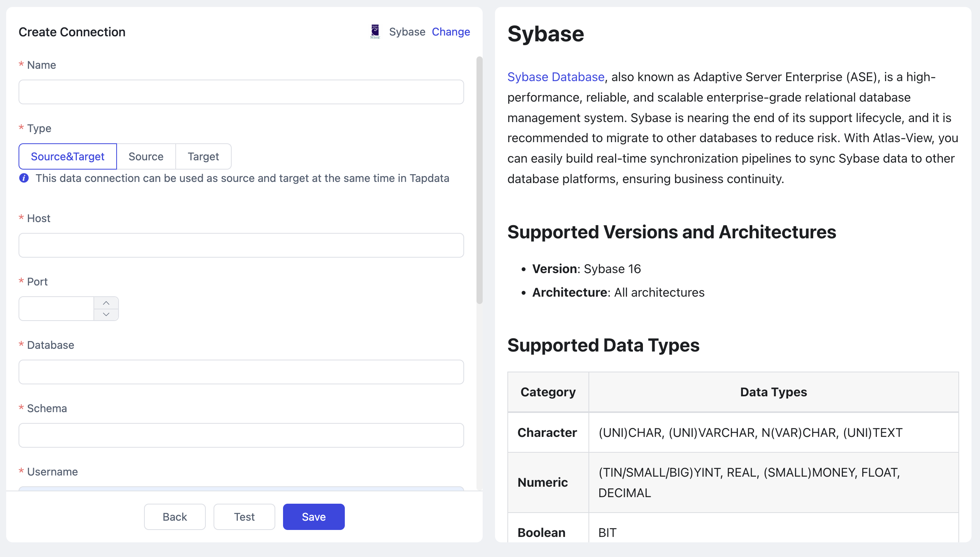Click the form's vertical scrollbar
The image size is (980, 557).
click(x=480, y=180)
